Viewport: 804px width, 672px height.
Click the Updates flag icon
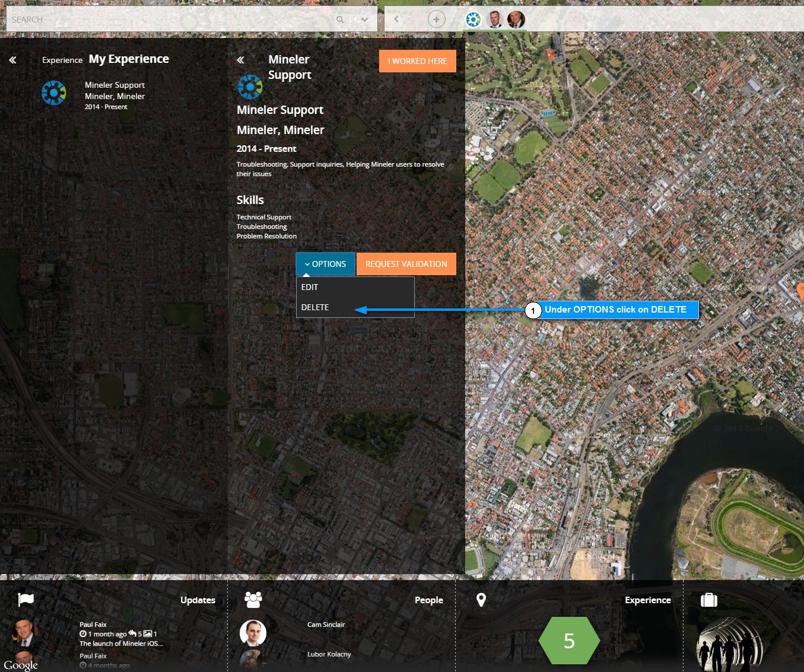coord(26,600)
